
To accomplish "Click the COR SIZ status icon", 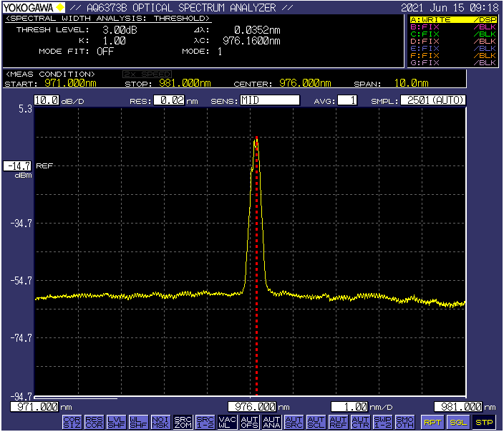I will coord(72,422).
